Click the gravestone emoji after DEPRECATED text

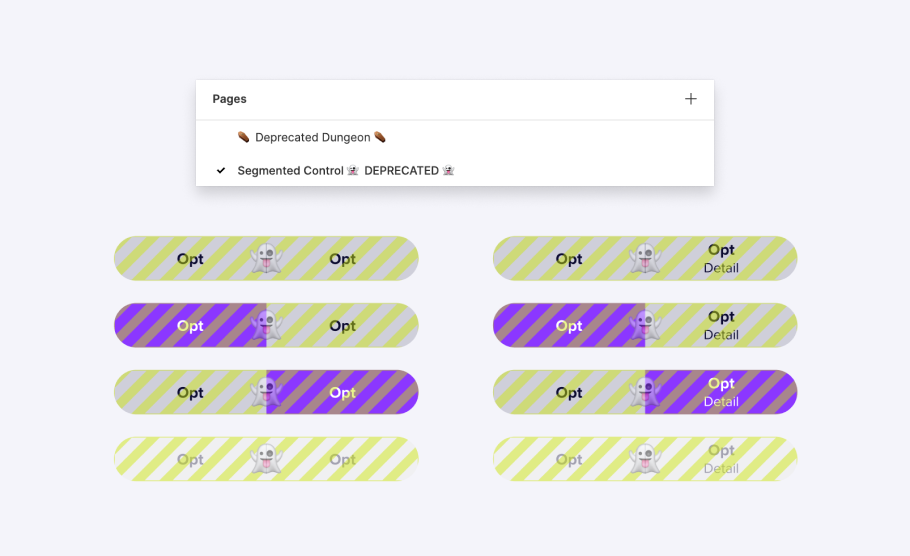click(x=448, y=171)
